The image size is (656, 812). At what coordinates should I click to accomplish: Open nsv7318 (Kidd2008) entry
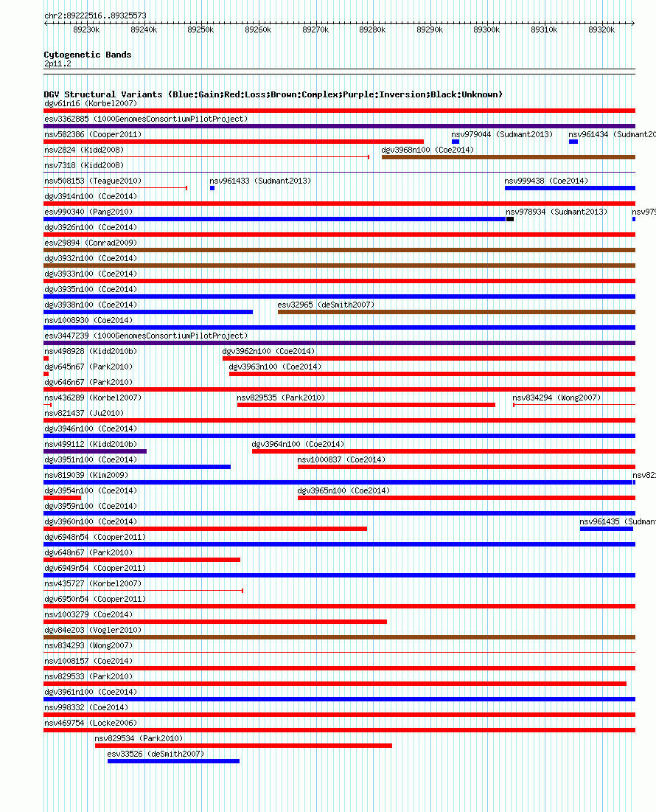84,166
